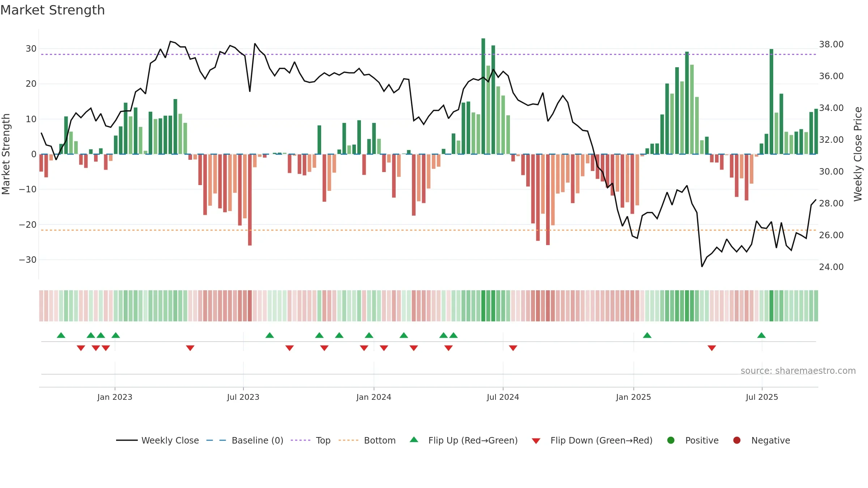Image resolution: width=868 pixels, height=488 pixels.
Task: Click the 30 tick on Market Strength axis
Action: pos(31,48)
